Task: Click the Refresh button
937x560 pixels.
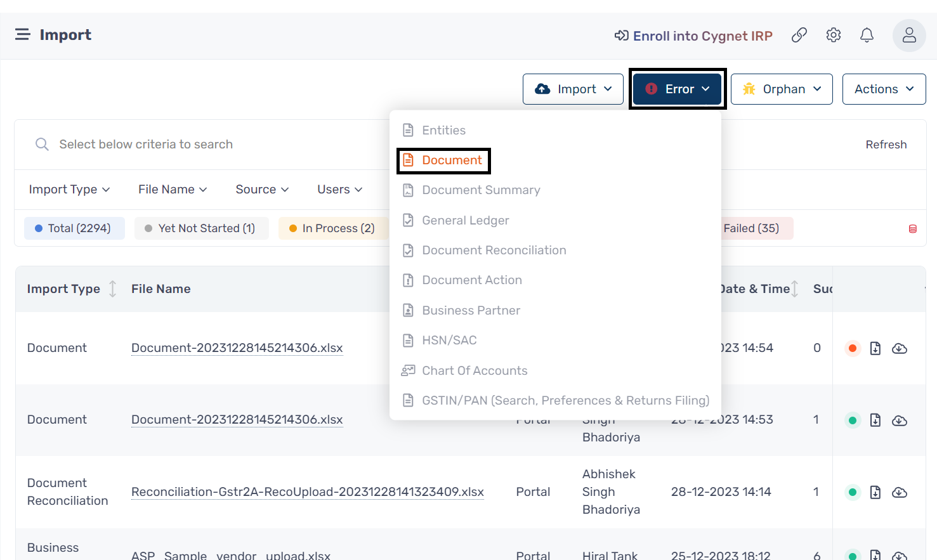Action: coord(886,145)
